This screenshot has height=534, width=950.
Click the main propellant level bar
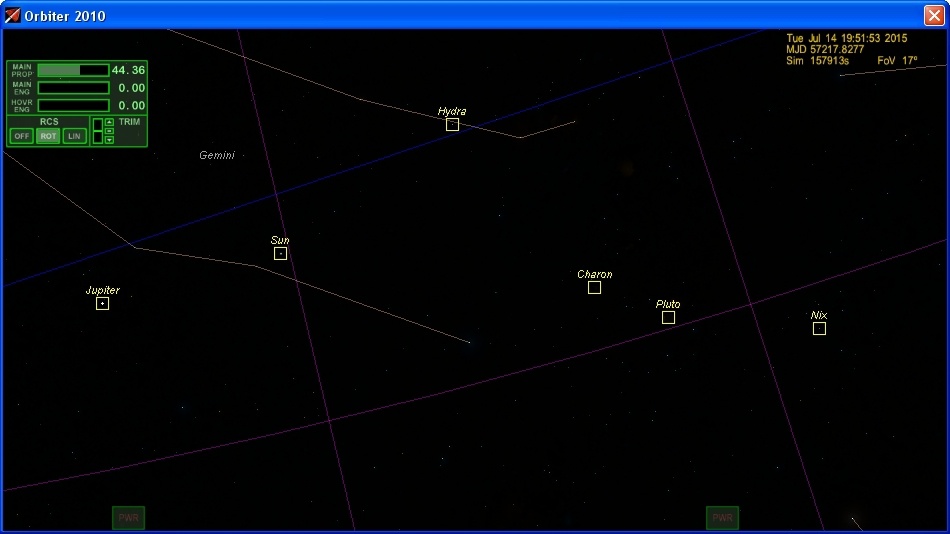(73, 70)
